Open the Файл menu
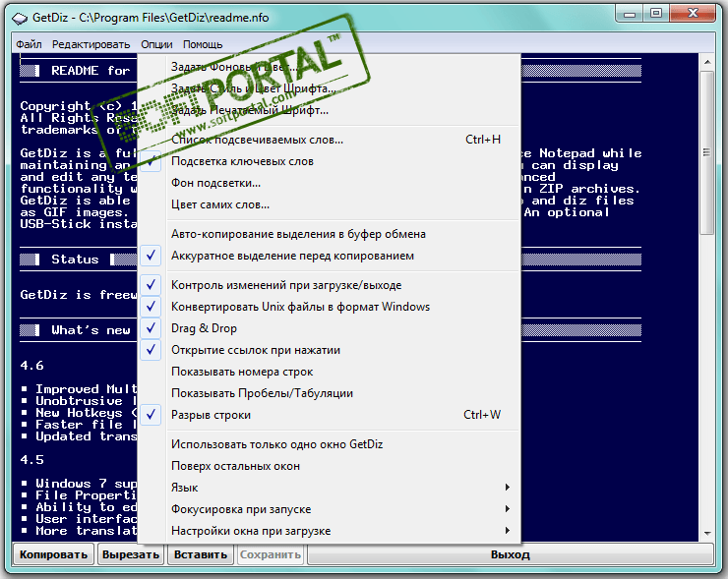This screenshot has width=728, height=579. (x=29, y=44)
